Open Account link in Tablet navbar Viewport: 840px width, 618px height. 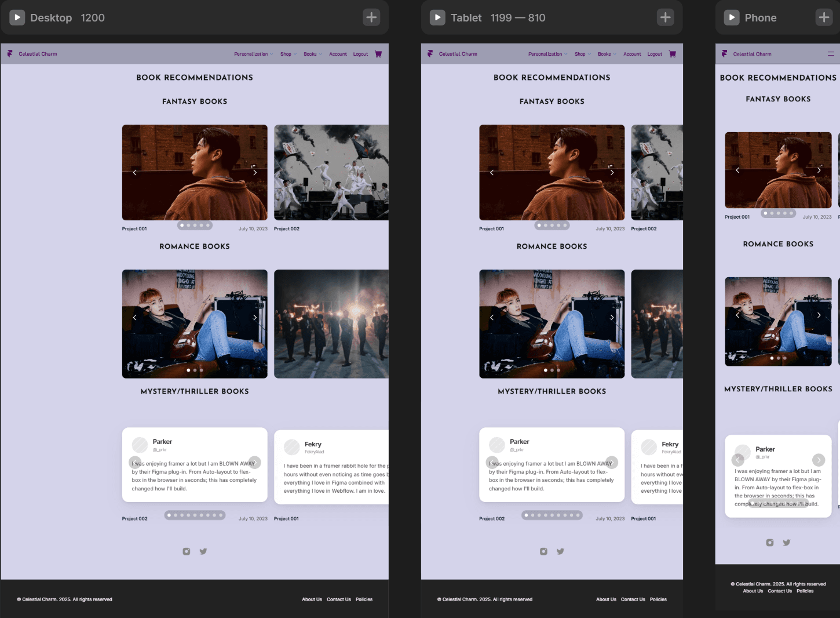click(x=632, y=54)
